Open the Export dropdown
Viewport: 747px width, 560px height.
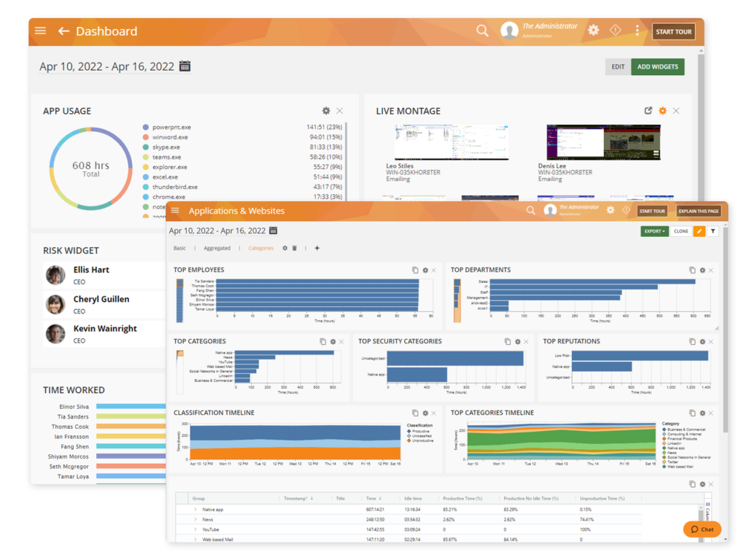tap(654, 230)
